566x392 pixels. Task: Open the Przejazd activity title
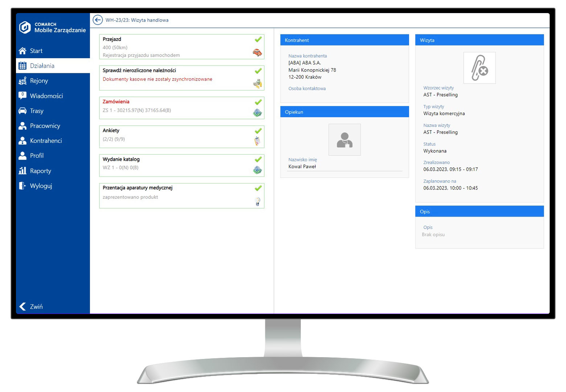(112, 39)
